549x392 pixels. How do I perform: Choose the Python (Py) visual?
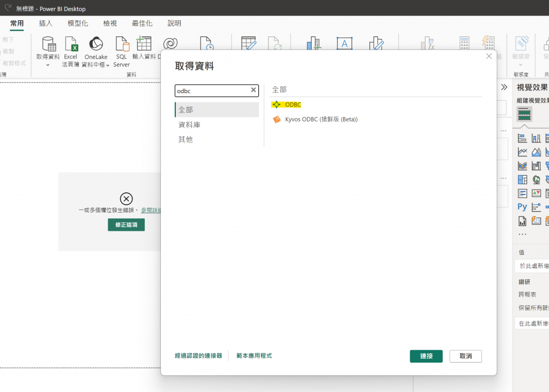point(522,207)
